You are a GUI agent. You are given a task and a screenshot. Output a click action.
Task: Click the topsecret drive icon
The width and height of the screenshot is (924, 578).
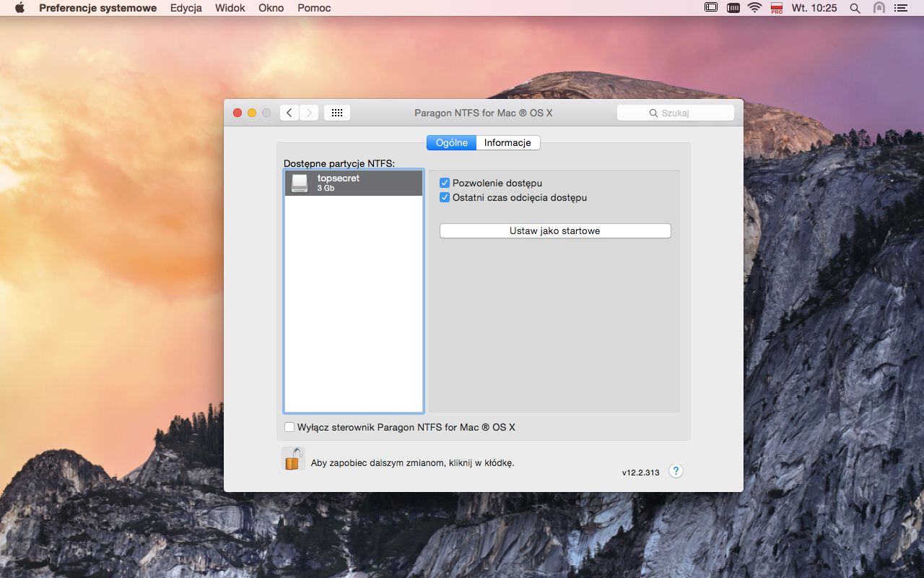(300, 183)
